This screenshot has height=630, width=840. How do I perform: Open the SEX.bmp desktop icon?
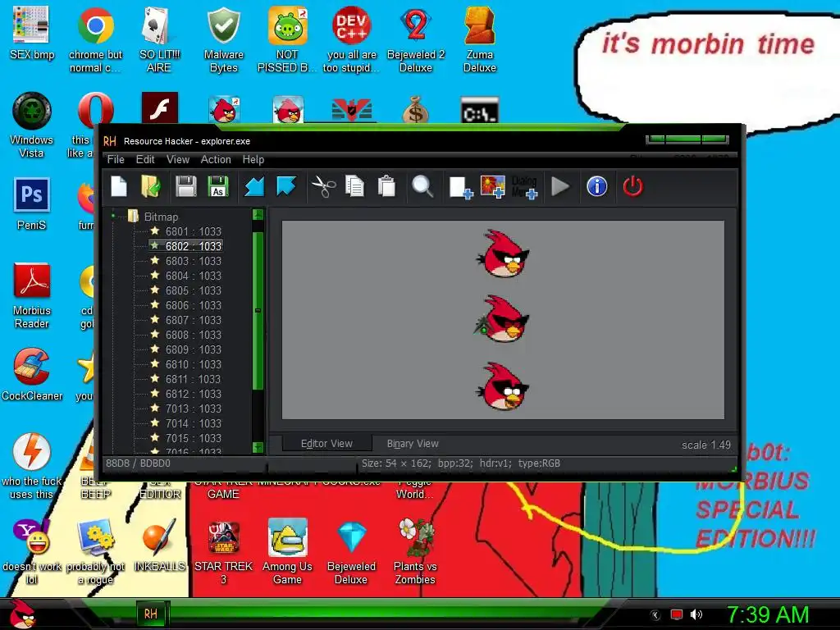pyautogui.click(x=31, y=33)
